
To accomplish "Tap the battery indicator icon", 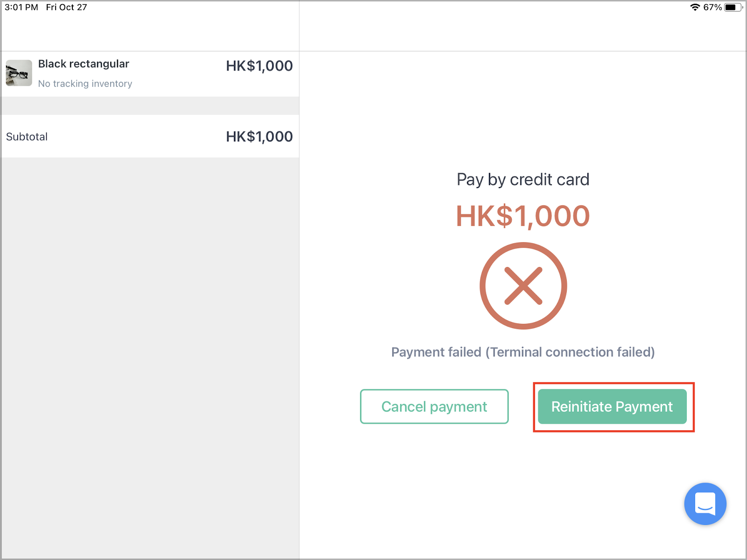I will [733, 7].
